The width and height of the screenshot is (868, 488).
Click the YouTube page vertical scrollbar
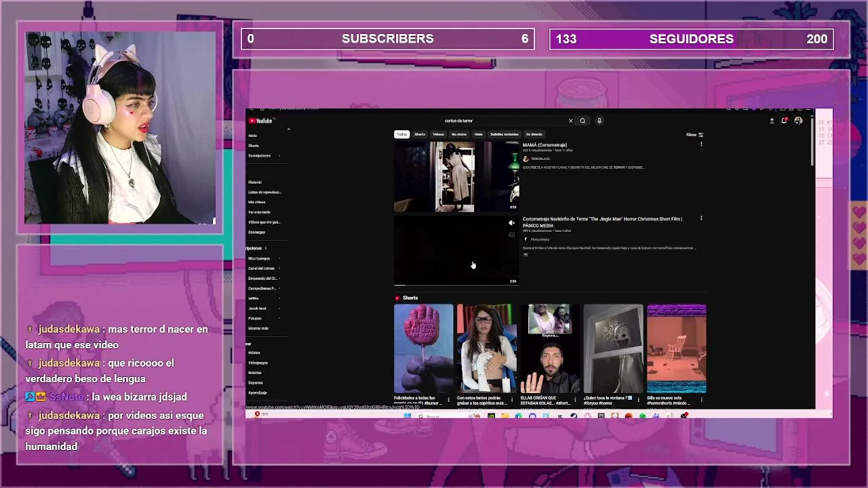click(x=812, y=142)
